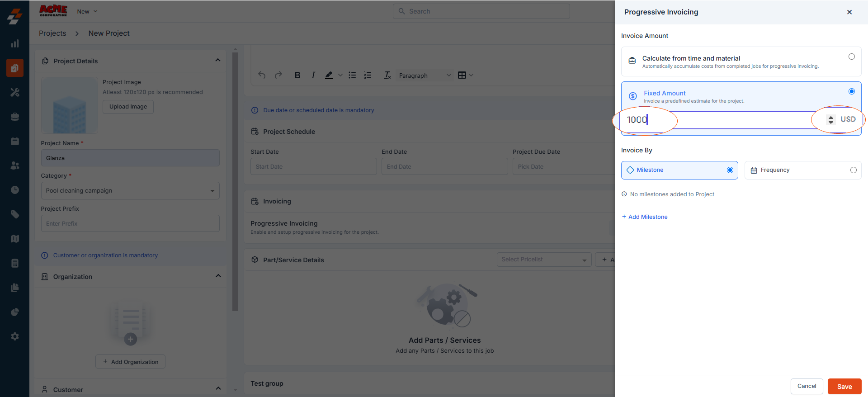
Task: Open the price tag sidebar icon
Action: click(x=15, y=214)
